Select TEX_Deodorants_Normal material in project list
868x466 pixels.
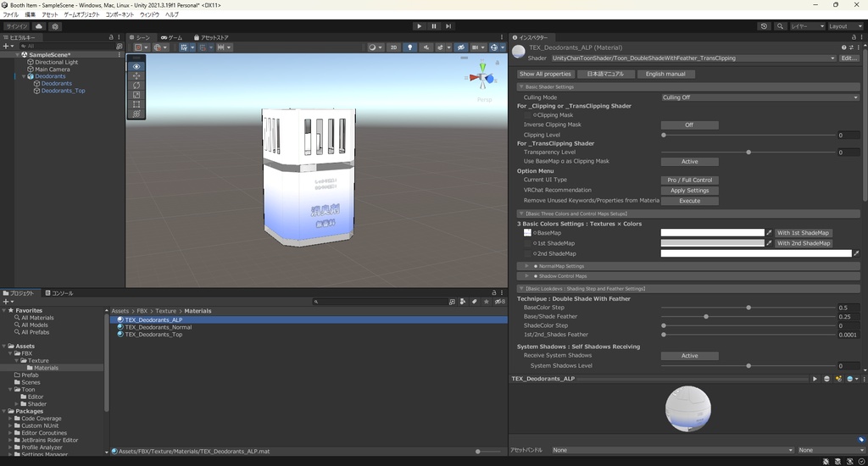[159, 327]
